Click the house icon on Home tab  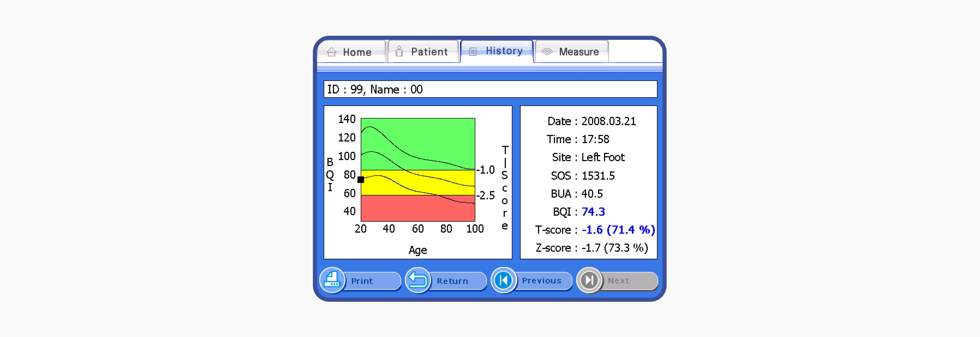[x=331, y=52]
